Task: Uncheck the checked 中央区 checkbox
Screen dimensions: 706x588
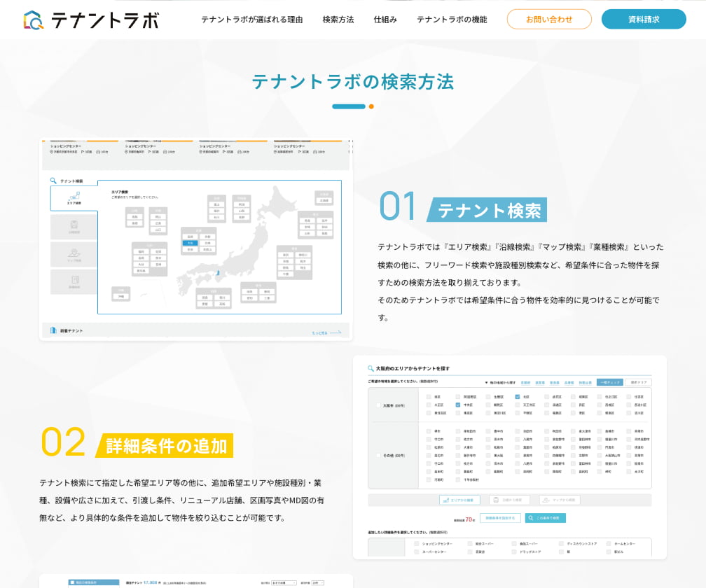Action: (457, 405)
